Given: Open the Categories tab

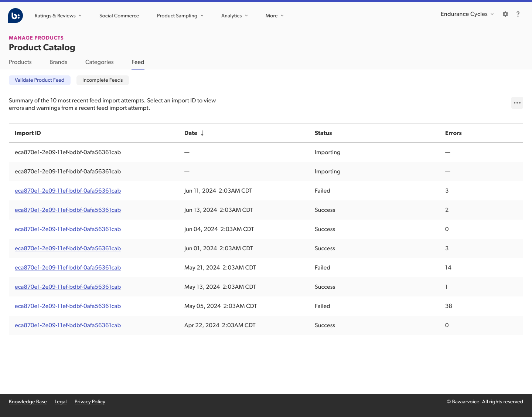Looking at the screenshot, I should pyautogui.click(x=99, y=62).
